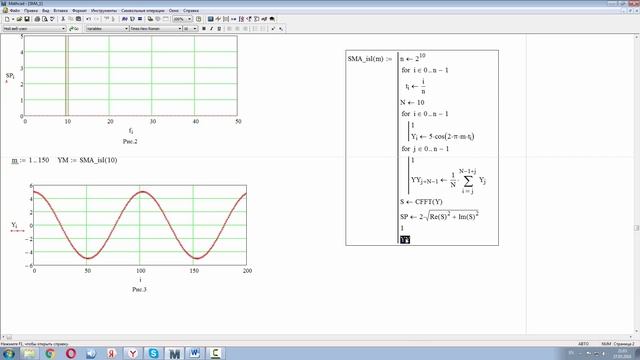Paste from clipboard with the Paste icon
The height and width of the screenshot is (360, 640).
[78, 19]
